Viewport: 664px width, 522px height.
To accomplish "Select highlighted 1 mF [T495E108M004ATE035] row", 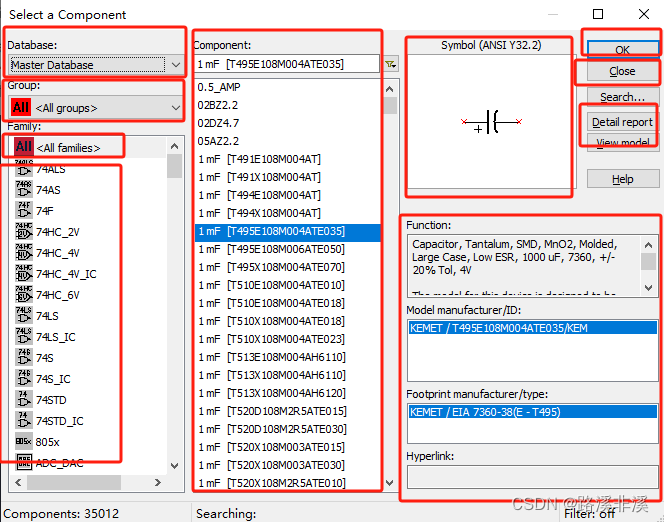I will click(288, 231).
